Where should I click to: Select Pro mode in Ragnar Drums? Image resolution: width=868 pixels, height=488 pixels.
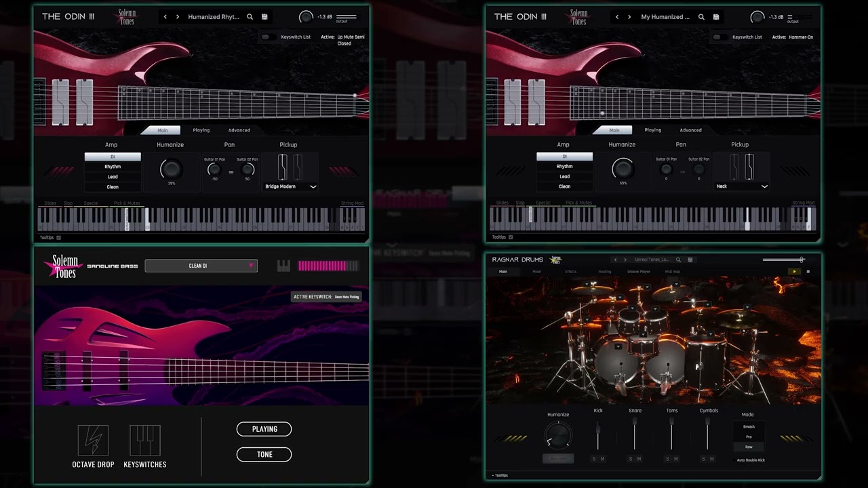749,436
